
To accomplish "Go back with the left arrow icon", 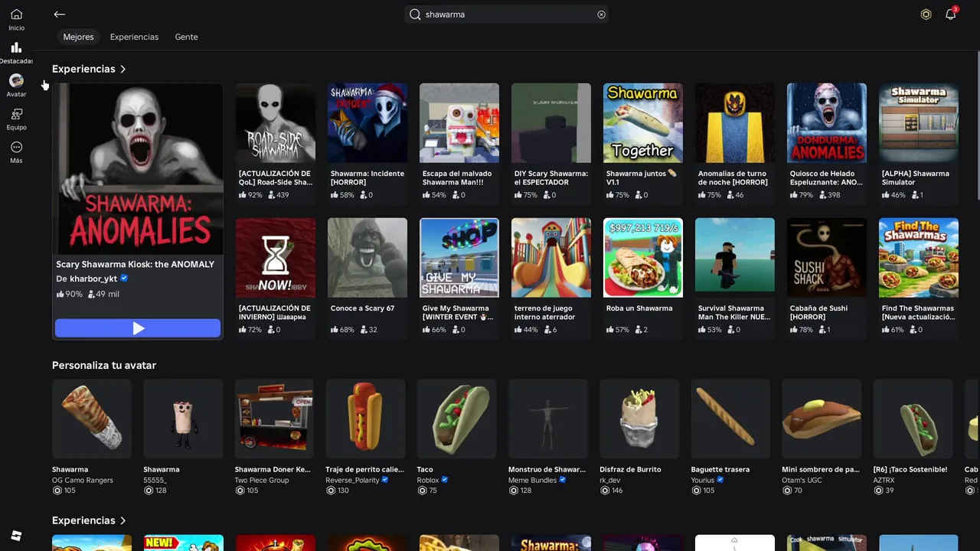I will pyautogui.click(x=60, y=15).
